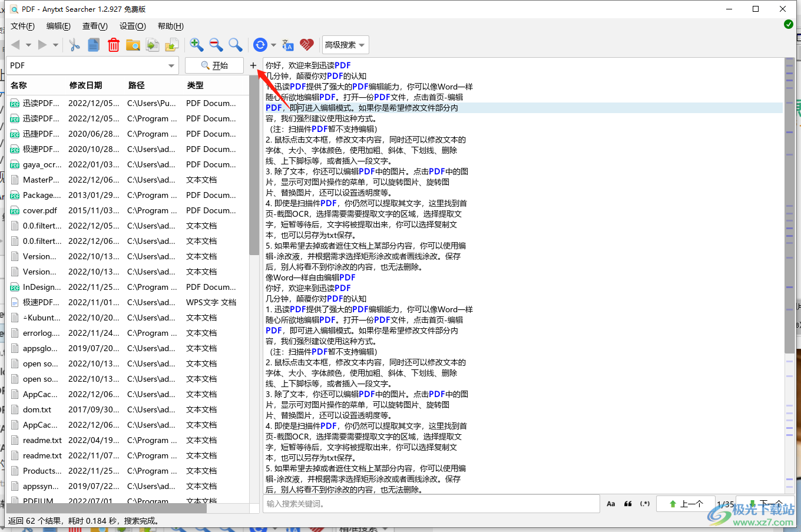The width and height of the screenshot is (801, 532).
Task: Open the 查看(V) menu
Action: pyautogui.click(x=95, y=26)
